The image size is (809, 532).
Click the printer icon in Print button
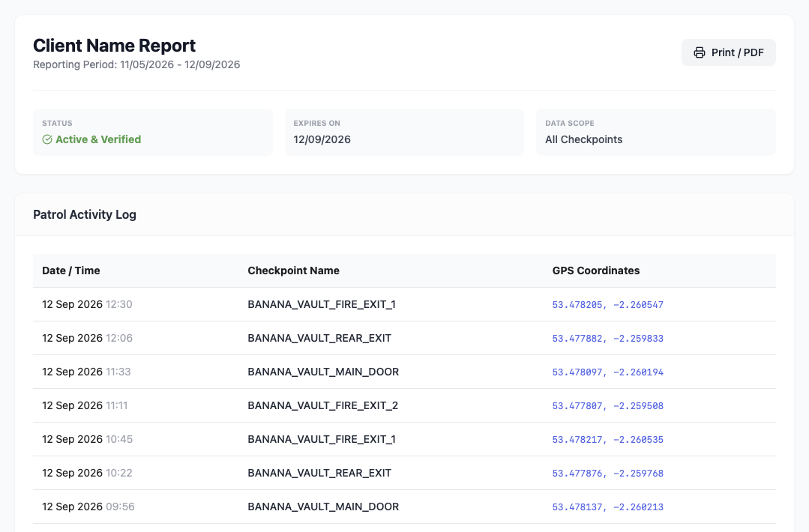[x=699, y=52]
